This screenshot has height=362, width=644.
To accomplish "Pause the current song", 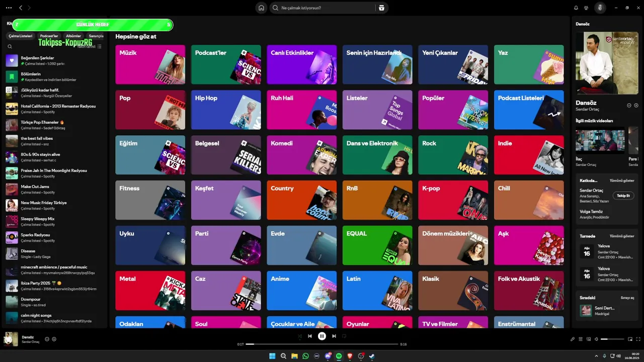I will [322, 336].
